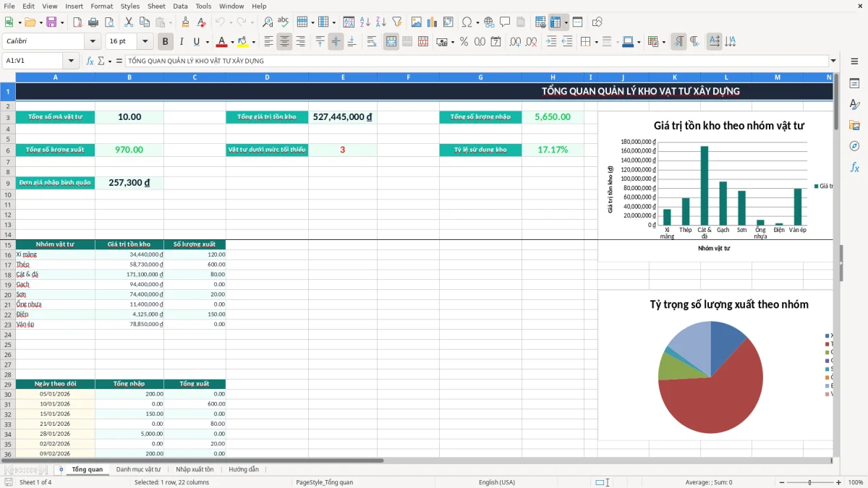The height and width of the screenshot is (488, 868).
Task: Open sidebar Navigator compass icon
Action: (854, 146)
